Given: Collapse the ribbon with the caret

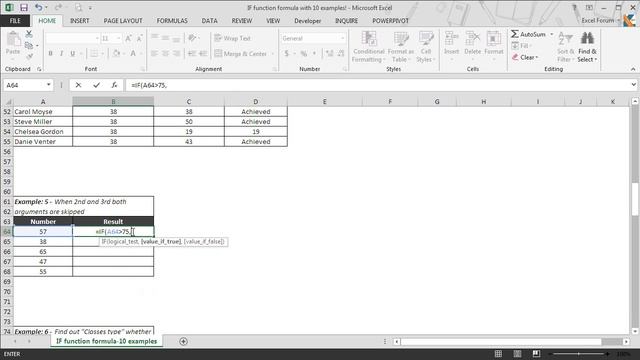Looking at the screenshot, I should (x=633, y=69).
